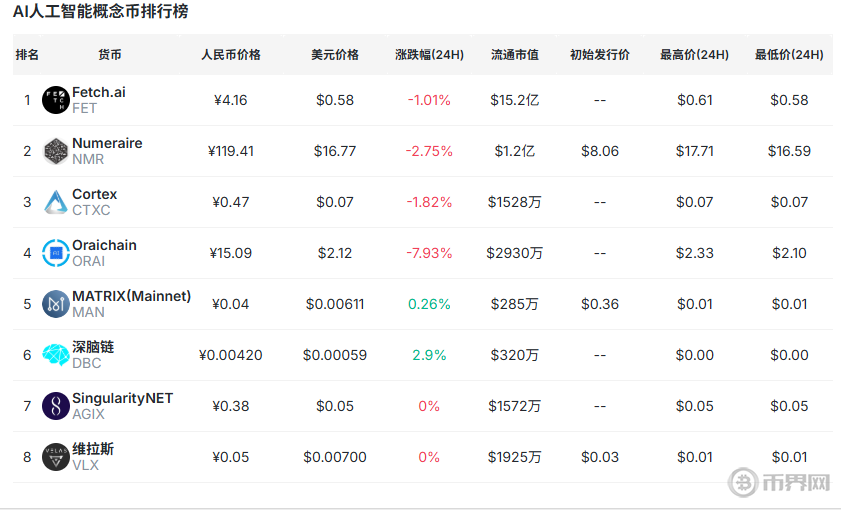Open the Numeraire coin name link
Image resolution: width=841 pixels, height=510 pixels.
coord(107,143)
